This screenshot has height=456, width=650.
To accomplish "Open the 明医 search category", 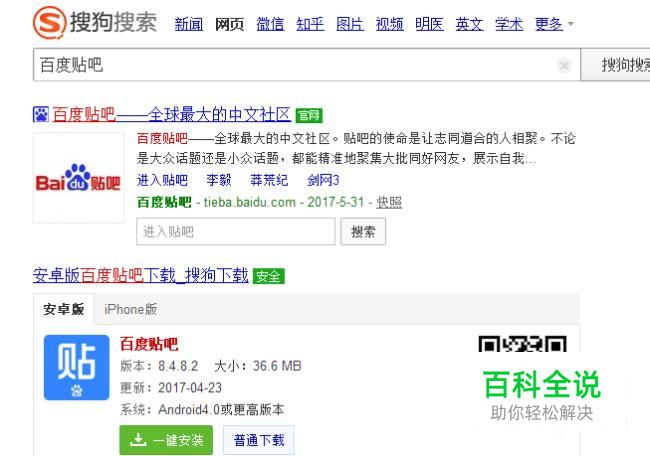I will 429,24.
